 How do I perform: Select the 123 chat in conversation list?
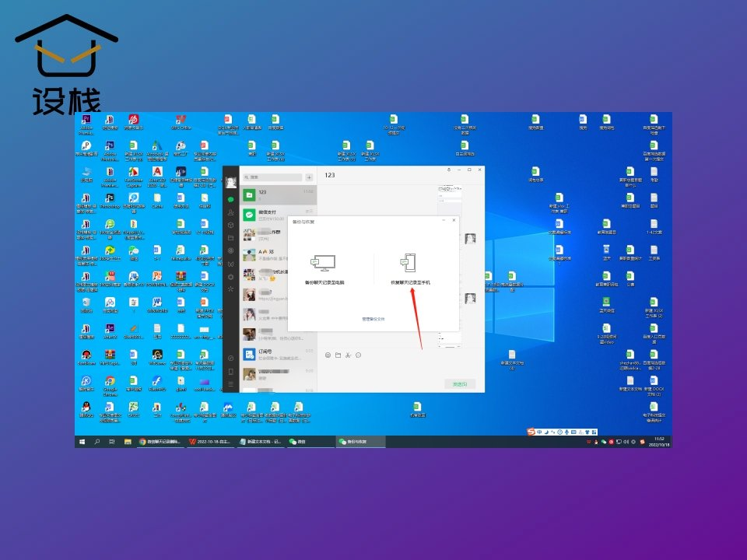coord(277,194)
